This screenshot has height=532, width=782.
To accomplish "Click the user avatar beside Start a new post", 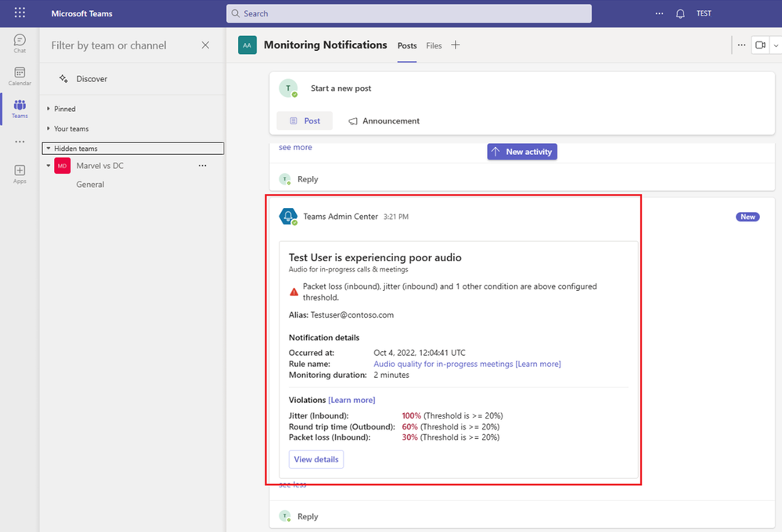I will [x=288, y=88].
